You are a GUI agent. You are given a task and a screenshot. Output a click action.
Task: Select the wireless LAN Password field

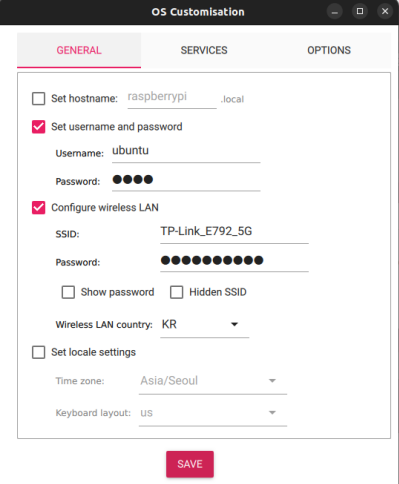[234, 260]
